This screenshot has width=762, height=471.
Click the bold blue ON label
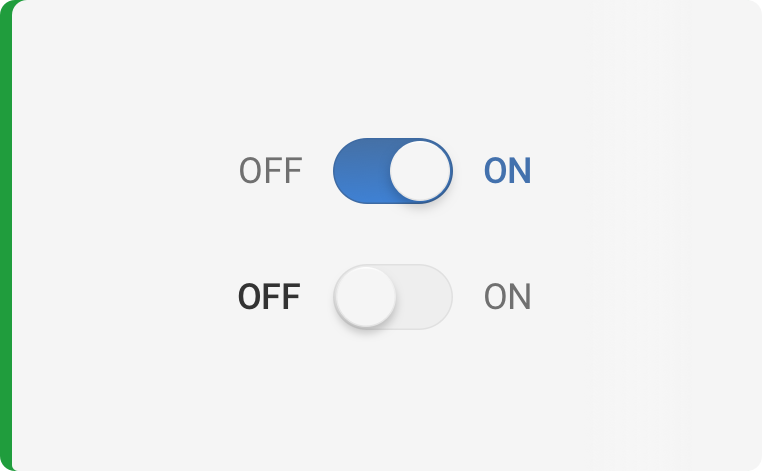point(507,172)
